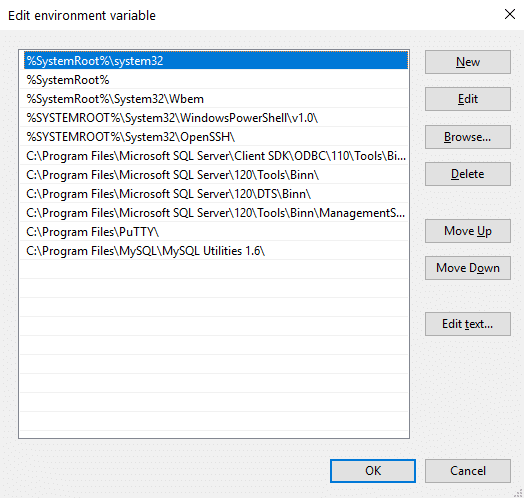Screen dimensions: 524x498
Task: Cancel the environment variable dialog
Action: [468, 471]
